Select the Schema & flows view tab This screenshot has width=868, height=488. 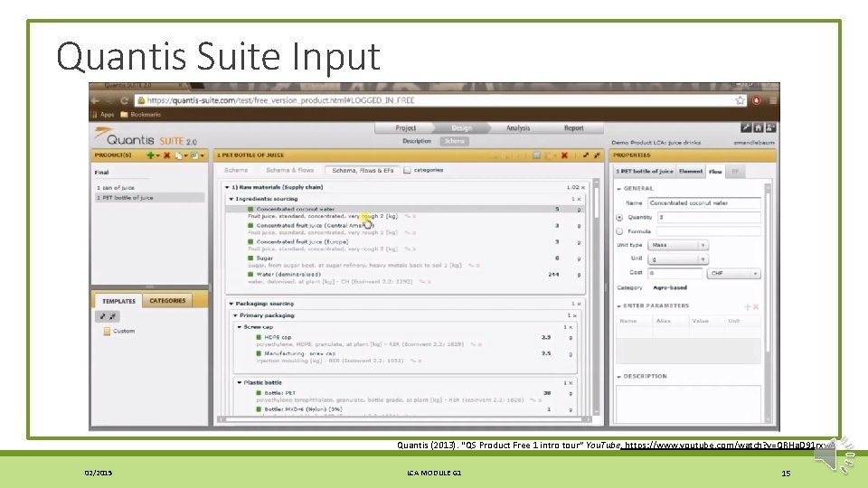pyautogui.click(x=289, y=171)
